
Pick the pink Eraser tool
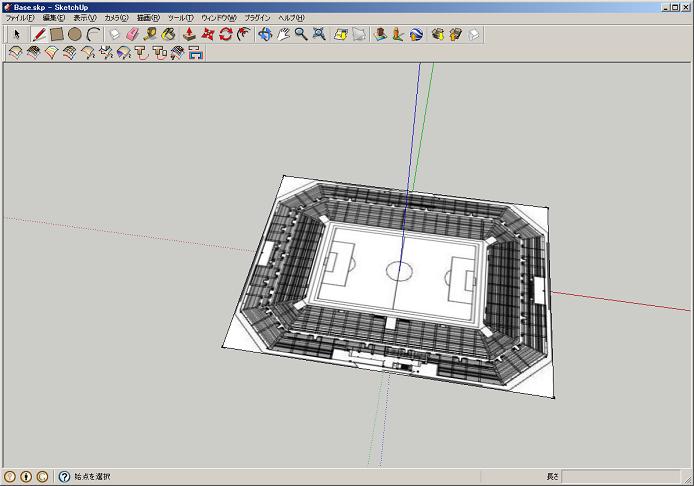(x=132, y=34)
